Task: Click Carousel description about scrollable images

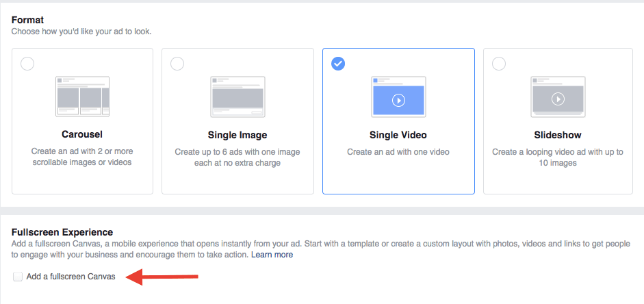Action: (82, 157)
